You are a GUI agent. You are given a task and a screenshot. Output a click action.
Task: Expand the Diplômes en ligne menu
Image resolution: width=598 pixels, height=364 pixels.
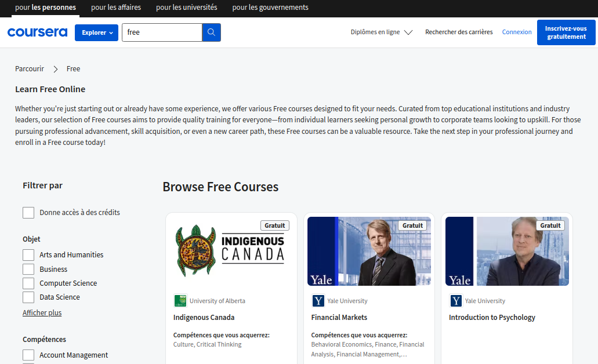point(382,32)
